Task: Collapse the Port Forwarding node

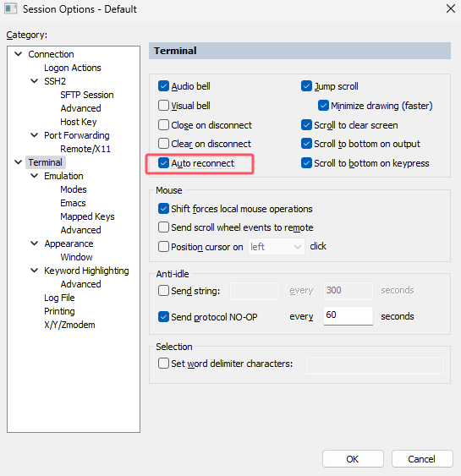Action: 35,135
